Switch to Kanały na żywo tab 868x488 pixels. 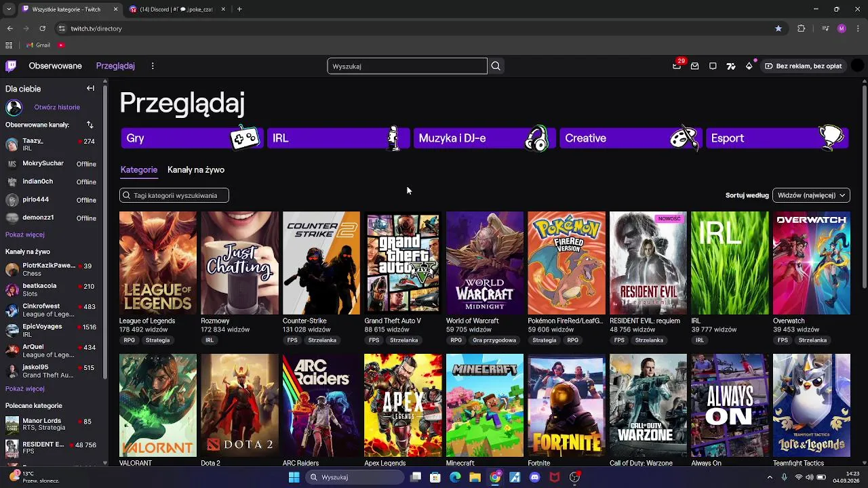pyautogui.click(x=196, y=169)
